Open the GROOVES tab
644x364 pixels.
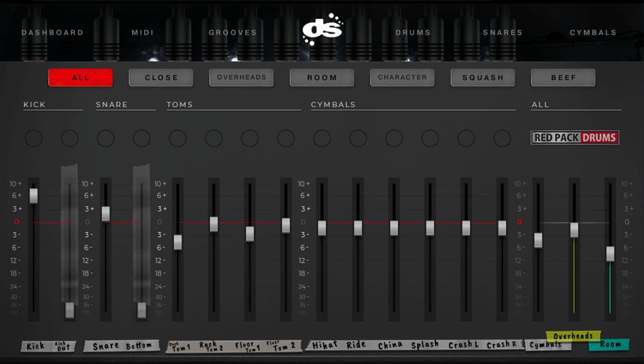point(232,32)
